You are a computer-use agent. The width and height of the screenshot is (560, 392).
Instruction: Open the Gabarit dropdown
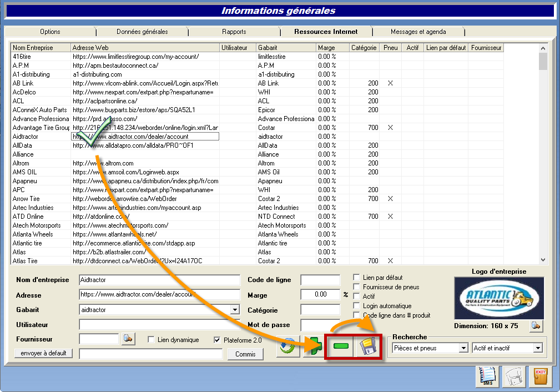(235, 309)
